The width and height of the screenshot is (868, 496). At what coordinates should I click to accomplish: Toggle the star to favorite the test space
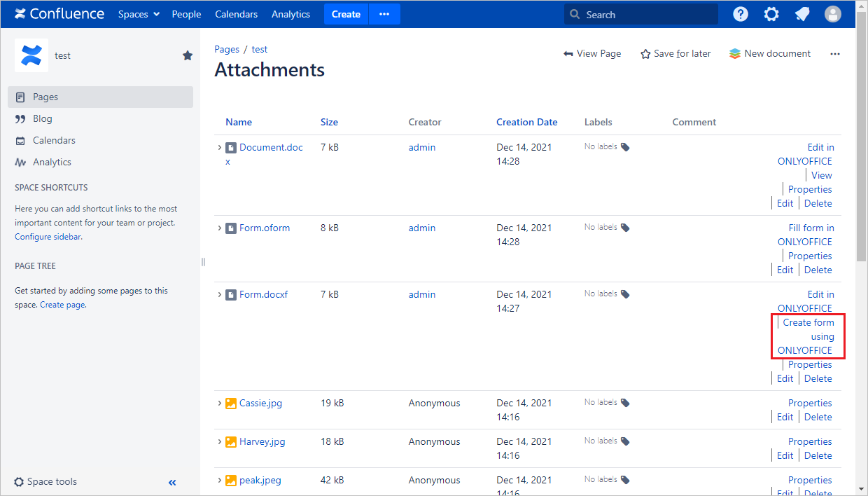coord(187,55)
